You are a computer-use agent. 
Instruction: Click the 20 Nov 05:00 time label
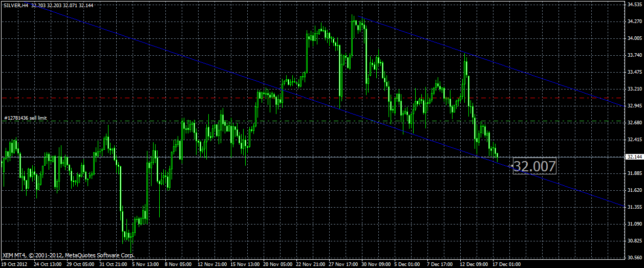pos(278,264)
